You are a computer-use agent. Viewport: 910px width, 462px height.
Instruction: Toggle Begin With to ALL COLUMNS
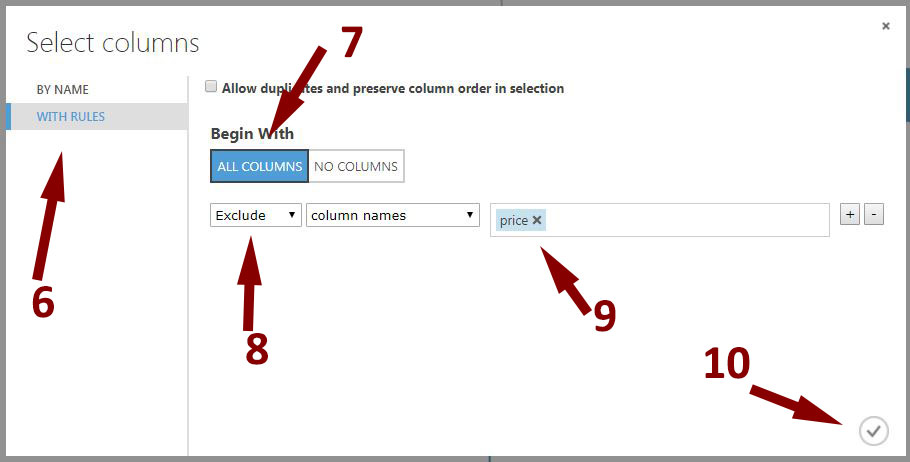pos(259,166)
